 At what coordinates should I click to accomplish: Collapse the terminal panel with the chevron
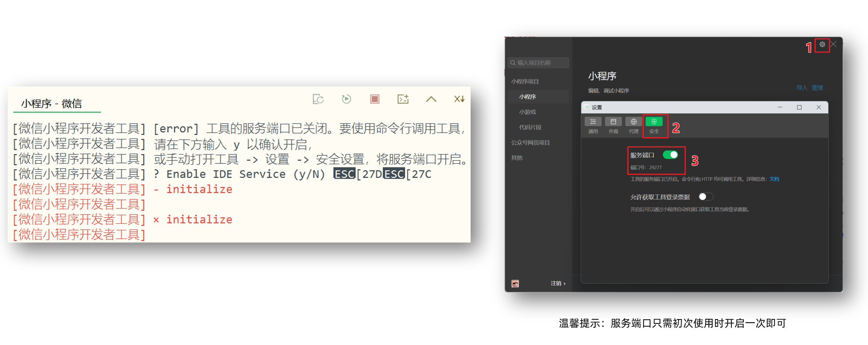coord(431,99)
